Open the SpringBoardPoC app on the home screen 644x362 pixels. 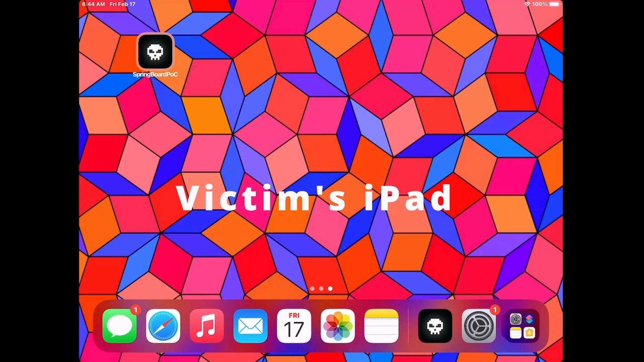coord(155,51)
